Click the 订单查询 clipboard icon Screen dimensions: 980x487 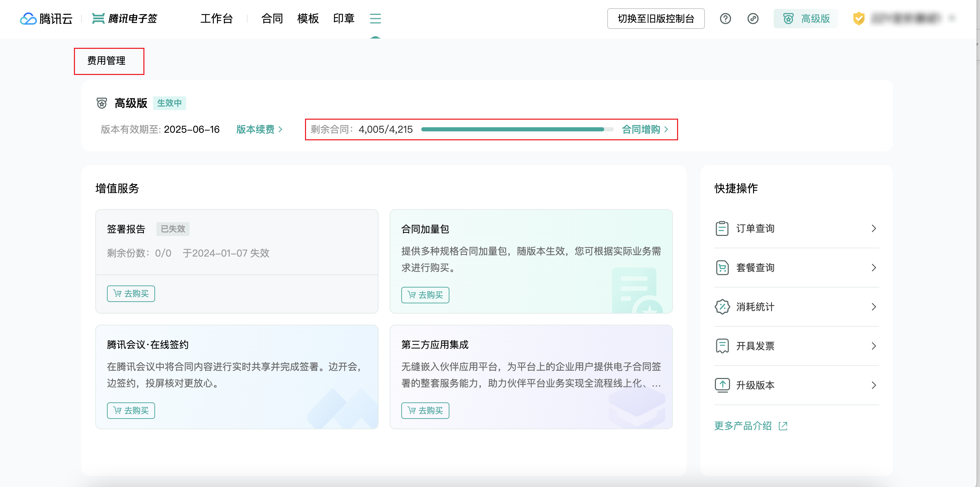(x=722, y=228)
